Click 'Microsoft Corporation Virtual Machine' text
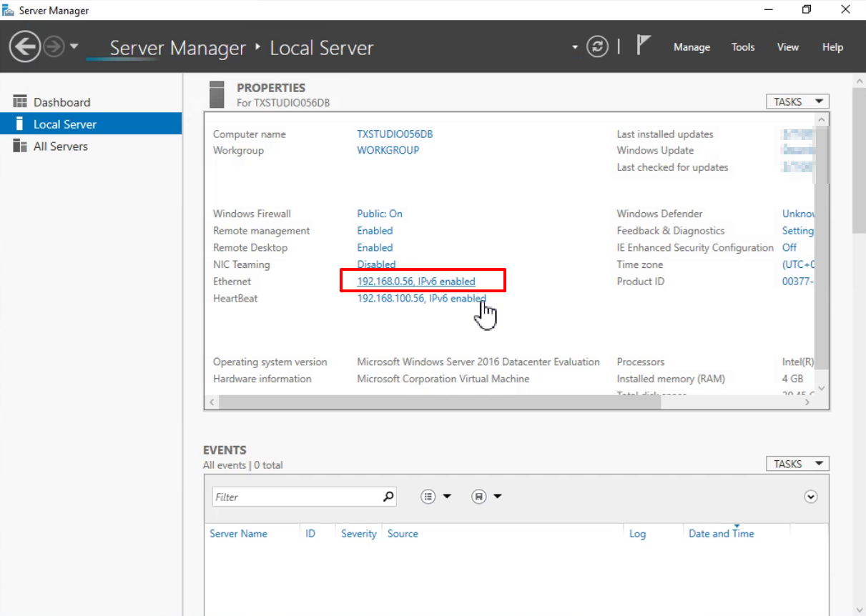 [443, 379]
